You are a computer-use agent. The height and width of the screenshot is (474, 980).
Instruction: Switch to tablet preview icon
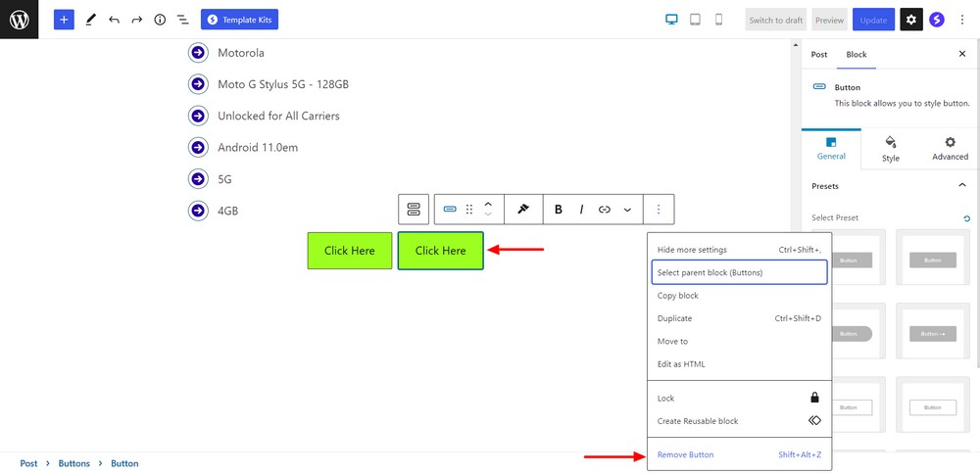(695, 20)
